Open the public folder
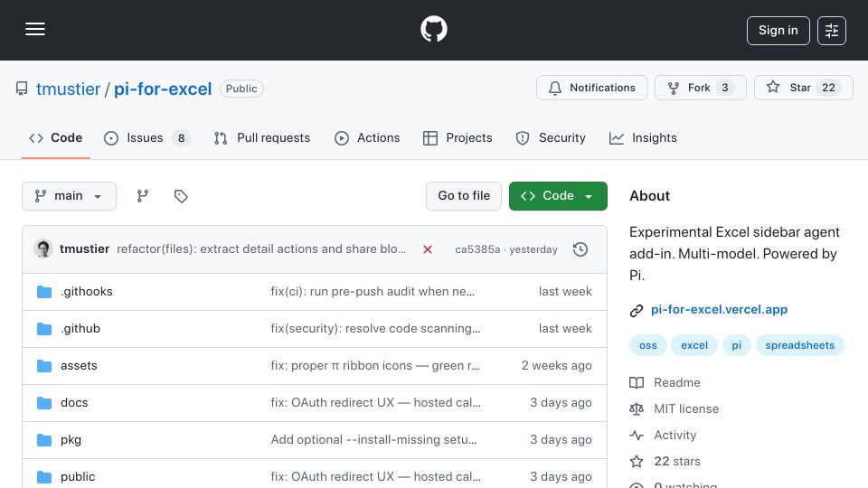The image size is (868, 488). pyautogui.click(x=78, y=477)
